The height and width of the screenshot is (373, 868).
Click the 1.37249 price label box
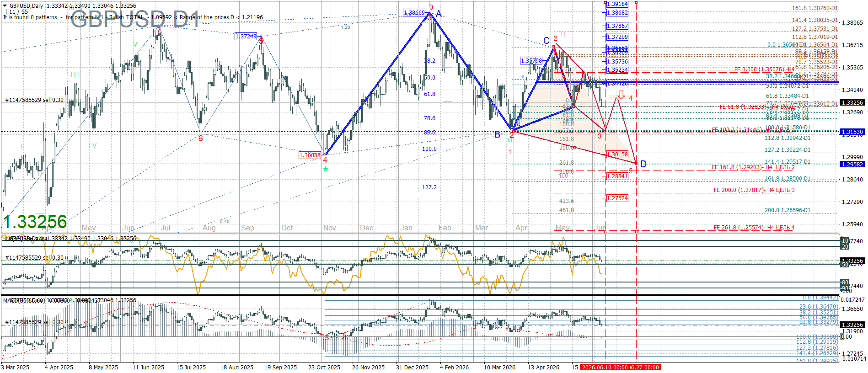pyautogui.click(x=246, y=36)
